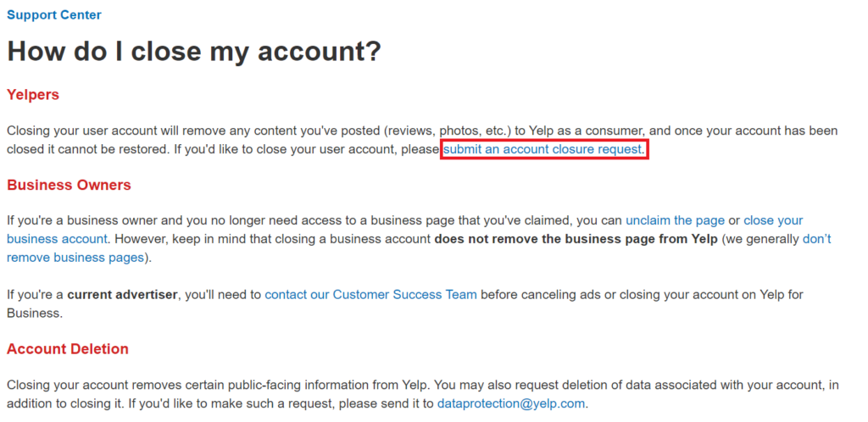Image resolution: width=868 pixels, height=422 pixels.
Task: Click "before canceling ads" text
Action: [542, 294]
